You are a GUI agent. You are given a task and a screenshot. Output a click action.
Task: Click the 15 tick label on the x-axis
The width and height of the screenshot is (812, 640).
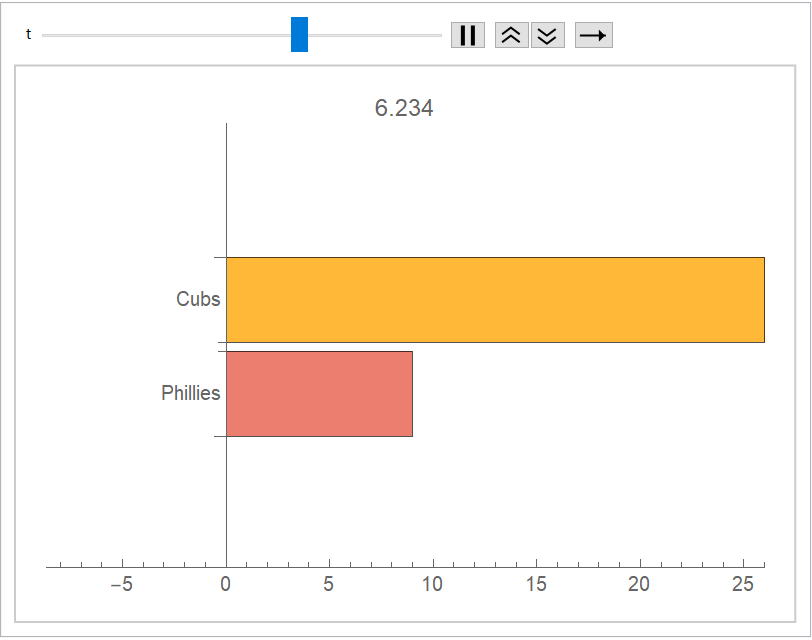[536, 585]
